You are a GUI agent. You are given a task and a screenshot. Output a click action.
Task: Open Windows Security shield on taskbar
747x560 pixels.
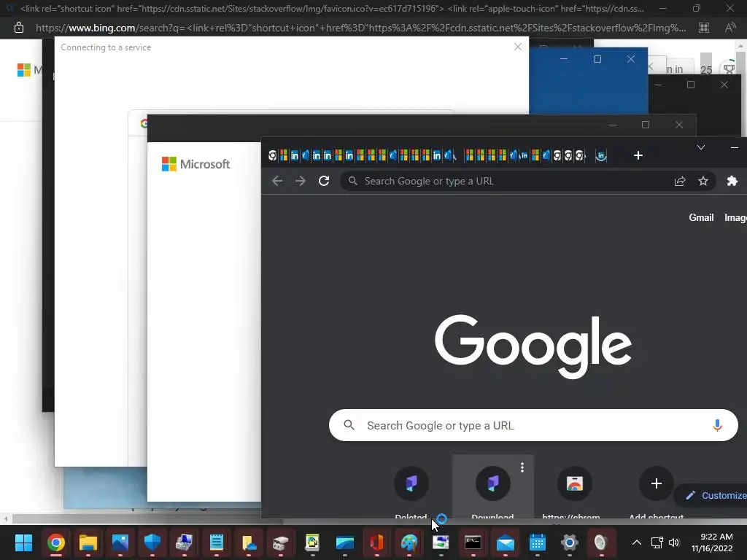(x=152, y=542)
